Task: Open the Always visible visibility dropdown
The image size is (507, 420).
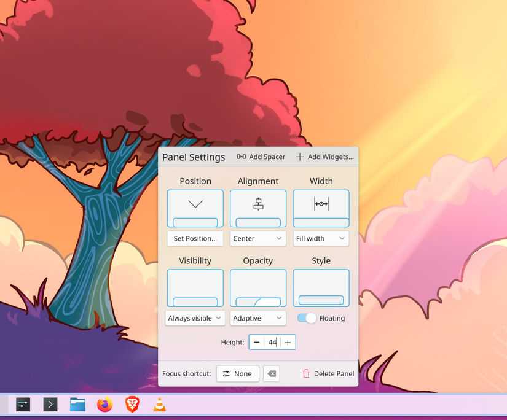Action: pos(195,318)
